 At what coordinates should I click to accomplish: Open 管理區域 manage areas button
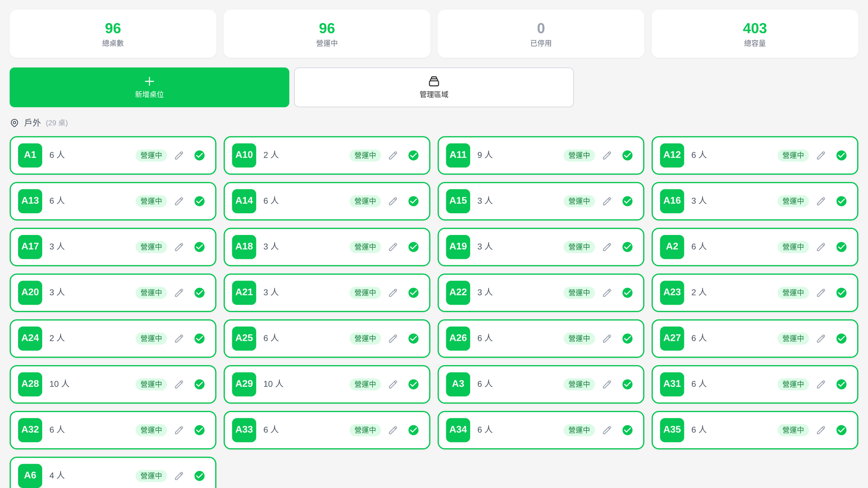coord(434,87)
